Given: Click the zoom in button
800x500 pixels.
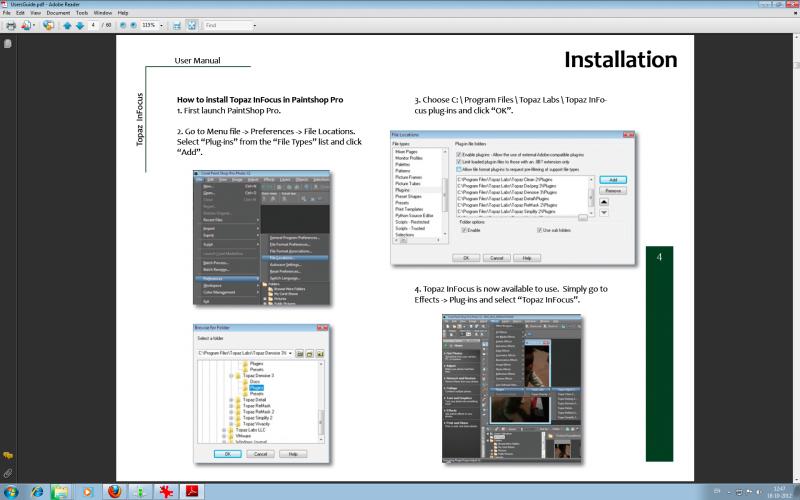Looking at the screenshot, I should pos(133,25).
